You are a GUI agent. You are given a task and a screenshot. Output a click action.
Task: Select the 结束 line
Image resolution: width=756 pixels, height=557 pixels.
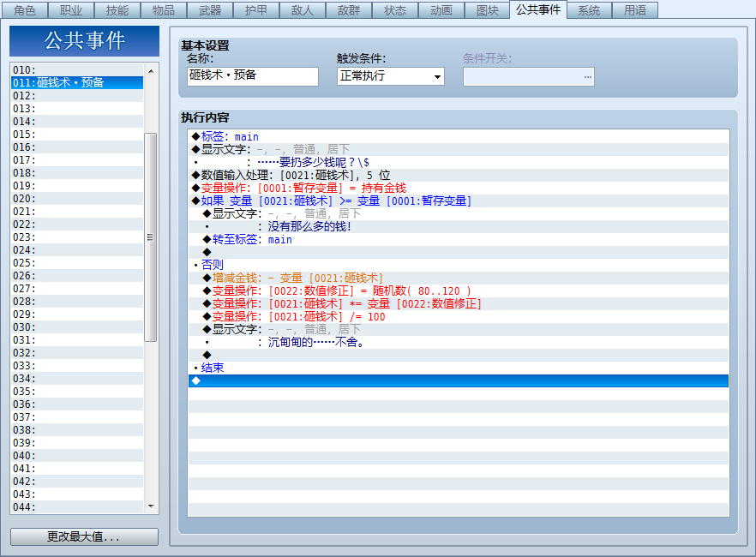coord(459,368)
